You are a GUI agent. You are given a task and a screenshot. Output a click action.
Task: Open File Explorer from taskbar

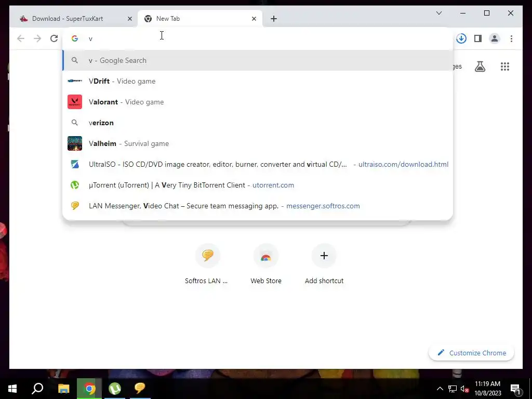(x=63, y=389)
